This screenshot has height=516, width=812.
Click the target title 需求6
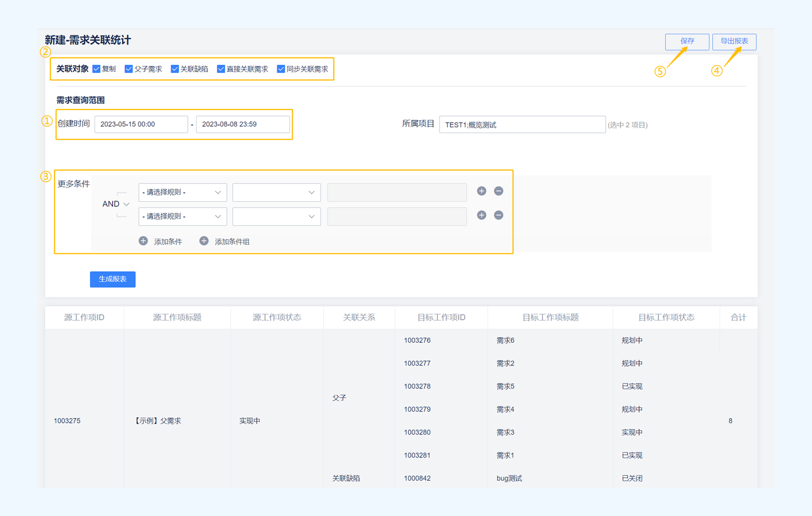505,341
